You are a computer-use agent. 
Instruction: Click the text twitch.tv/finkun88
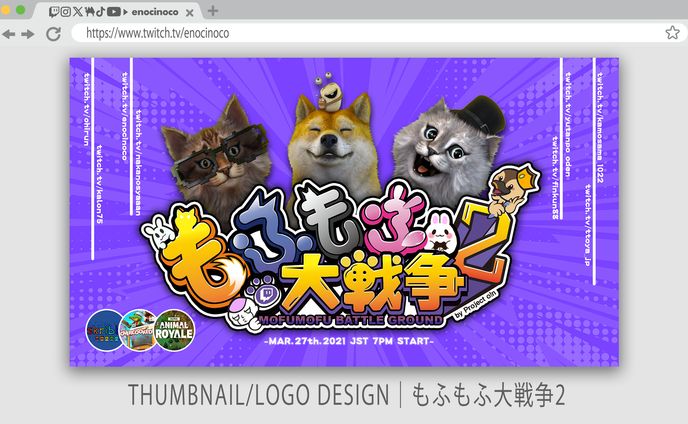(x=555, y=178)
